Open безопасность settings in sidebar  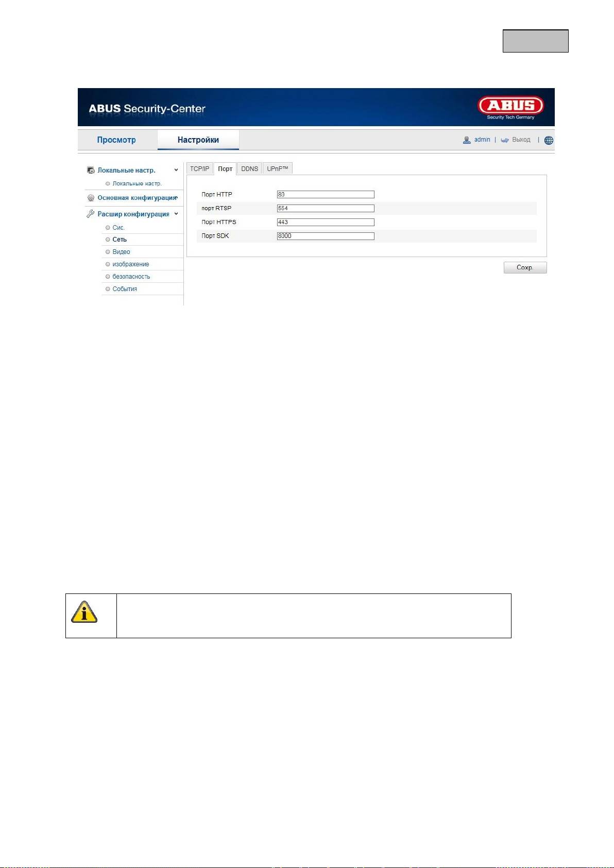tap(131, 277)
